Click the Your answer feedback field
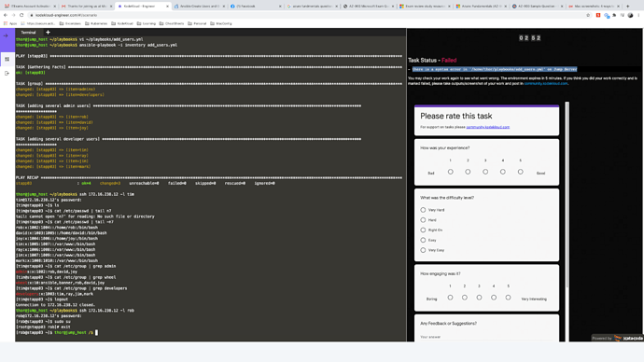 486,337
